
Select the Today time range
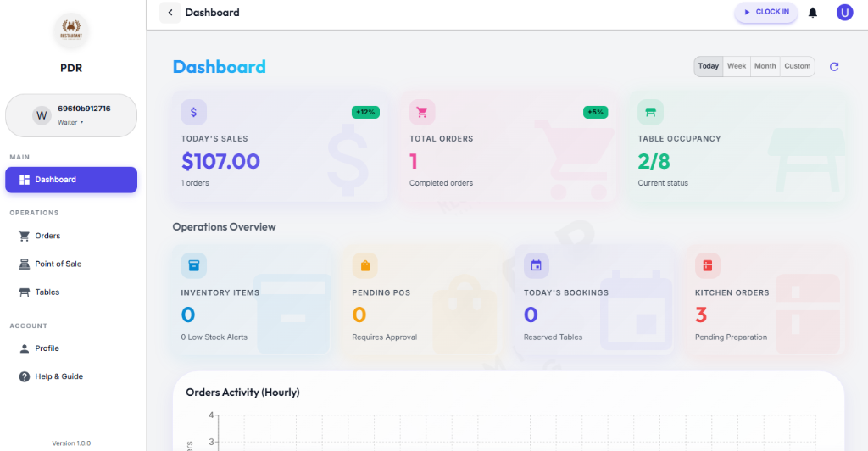[x=709, y=66]
